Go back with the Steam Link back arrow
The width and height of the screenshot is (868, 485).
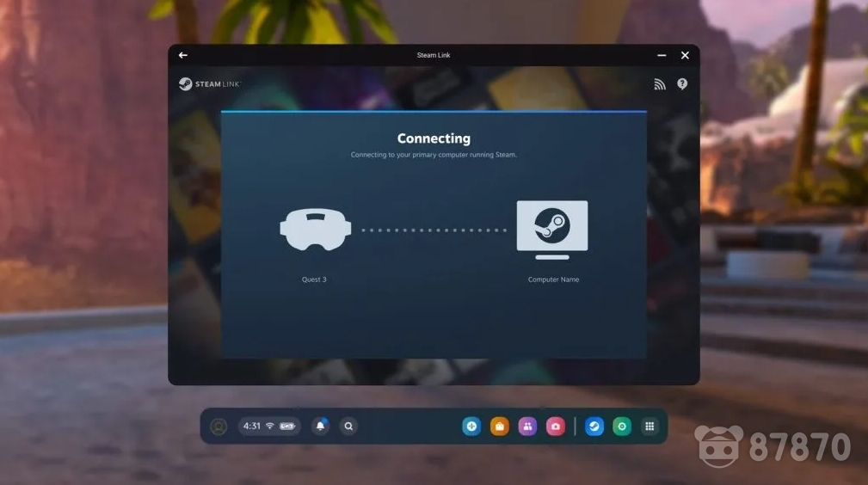183,55
